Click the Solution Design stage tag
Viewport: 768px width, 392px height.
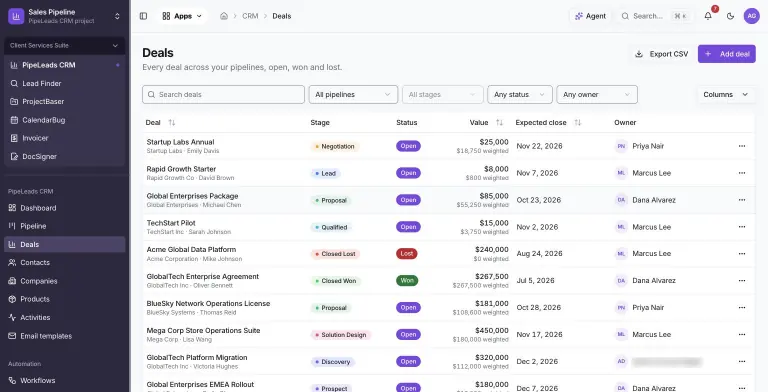[x=340, y=335]
